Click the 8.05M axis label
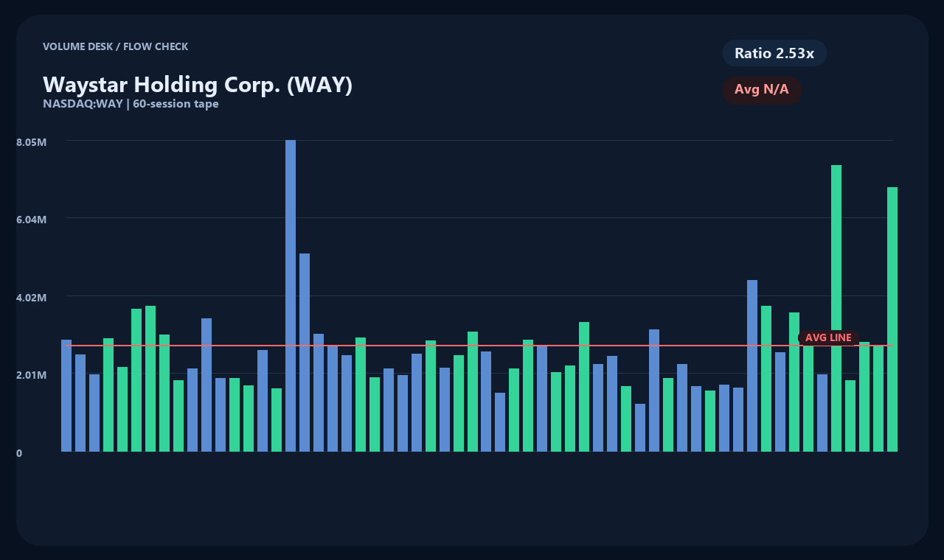944x560 pixels. (x=32, y=141)
